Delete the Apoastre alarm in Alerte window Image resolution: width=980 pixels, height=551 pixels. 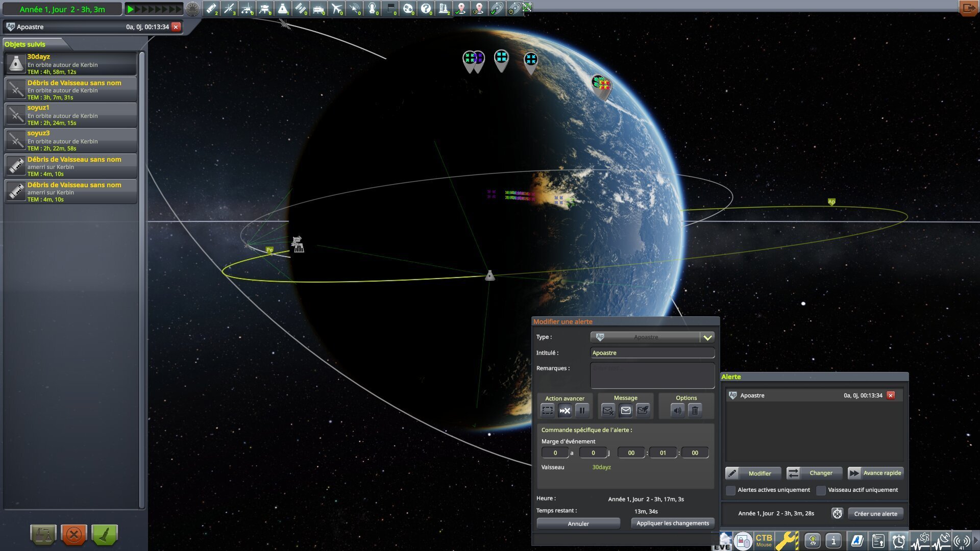tap(891, 395)
